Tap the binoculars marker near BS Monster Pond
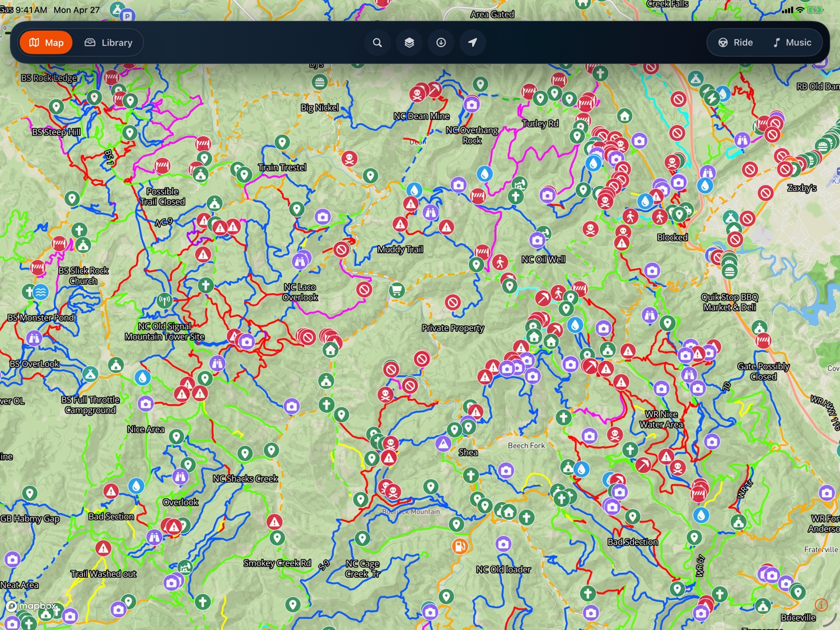 (x=35, y=338)
